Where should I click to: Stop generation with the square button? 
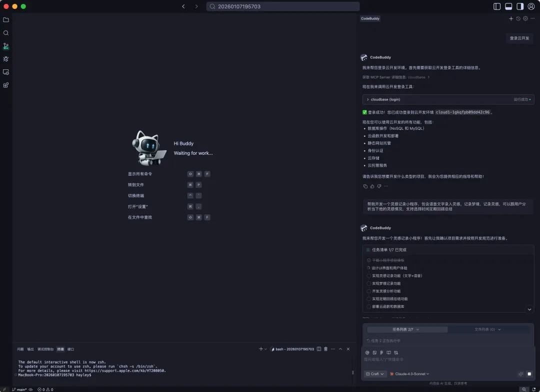click(529, 374)
